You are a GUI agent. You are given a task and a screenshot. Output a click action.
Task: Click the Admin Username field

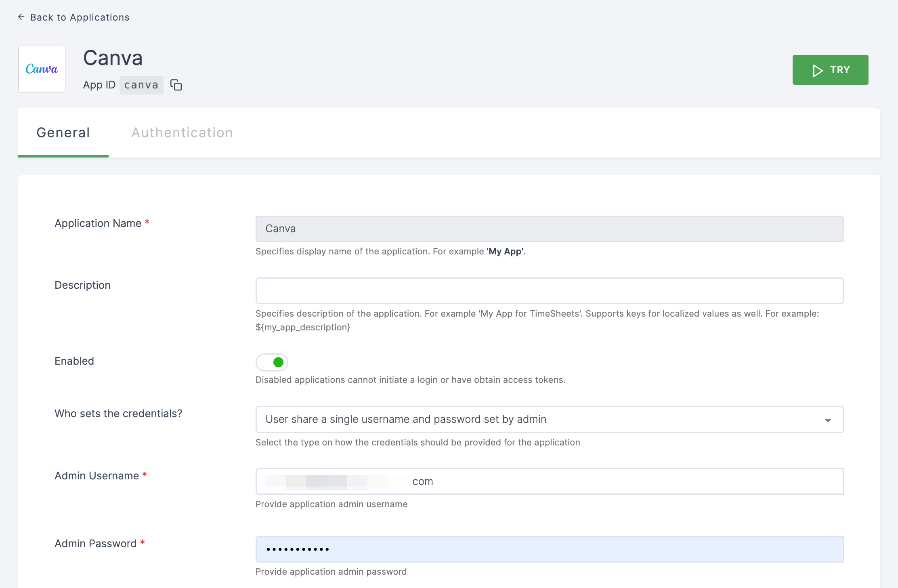pos(550,481)
